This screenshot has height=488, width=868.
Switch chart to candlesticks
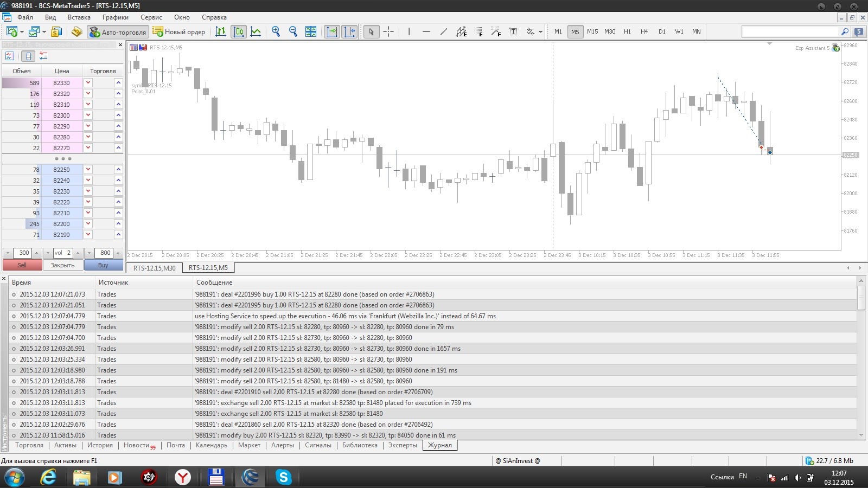click(x=239, y=31)
